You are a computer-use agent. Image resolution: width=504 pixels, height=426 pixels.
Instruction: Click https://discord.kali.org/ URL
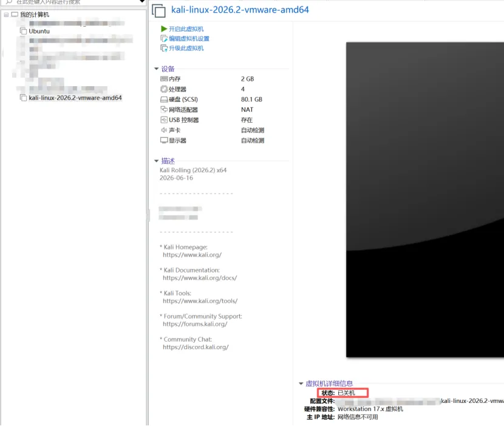coord(196,347)
